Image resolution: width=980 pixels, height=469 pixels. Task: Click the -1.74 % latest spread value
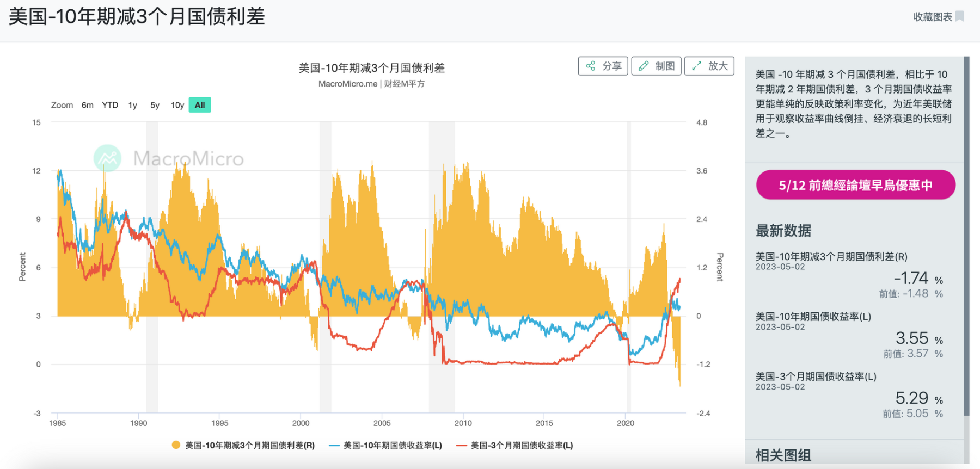(918, 279)
